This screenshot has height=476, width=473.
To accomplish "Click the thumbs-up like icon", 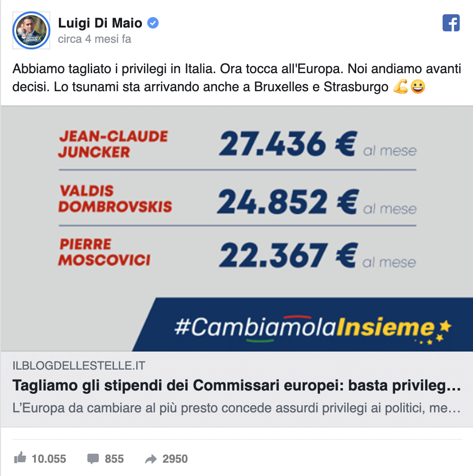I will 20,458.
